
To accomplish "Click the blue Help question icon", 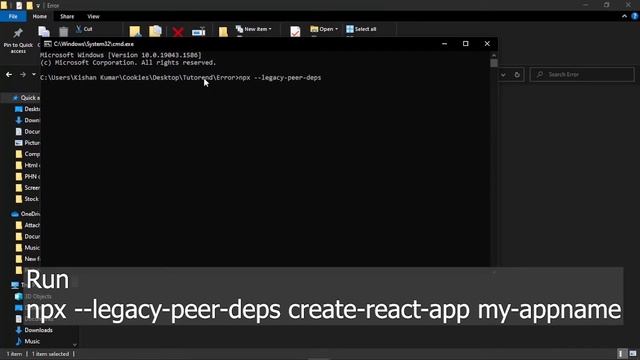I will point(635,16).
